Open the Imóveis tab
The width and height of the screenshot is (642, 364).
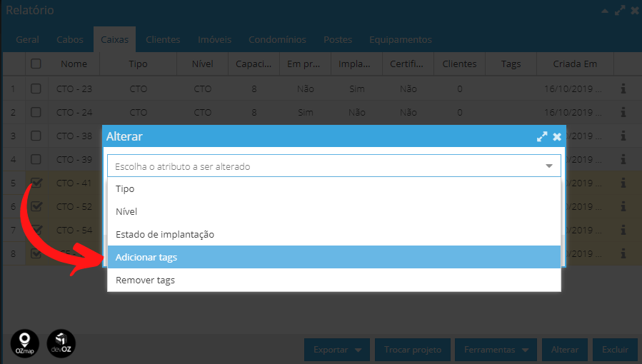point(214,40)
